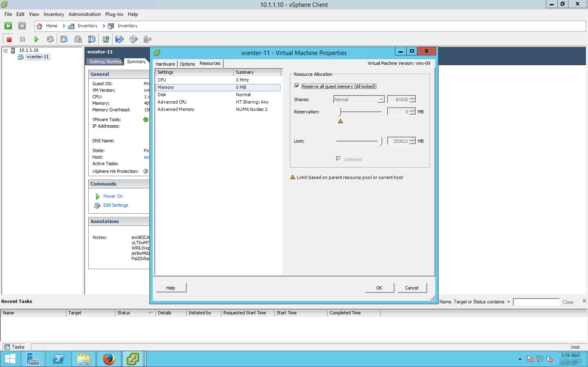Viewport: 588px width, 367px height.
Task: Click the green back navigation arrow
Action: (x=8, y=26)
